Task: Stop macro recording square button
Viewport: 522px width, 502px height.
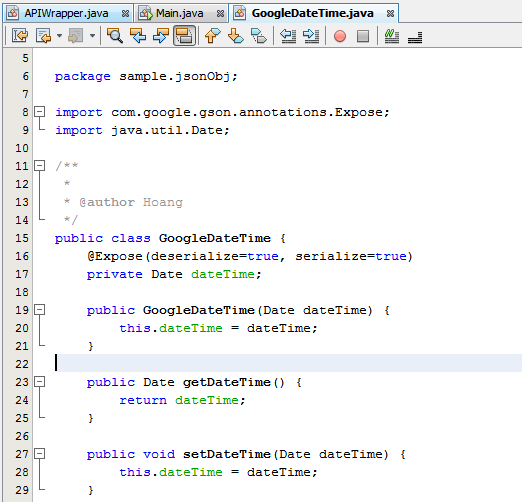Action: point(363,36)
